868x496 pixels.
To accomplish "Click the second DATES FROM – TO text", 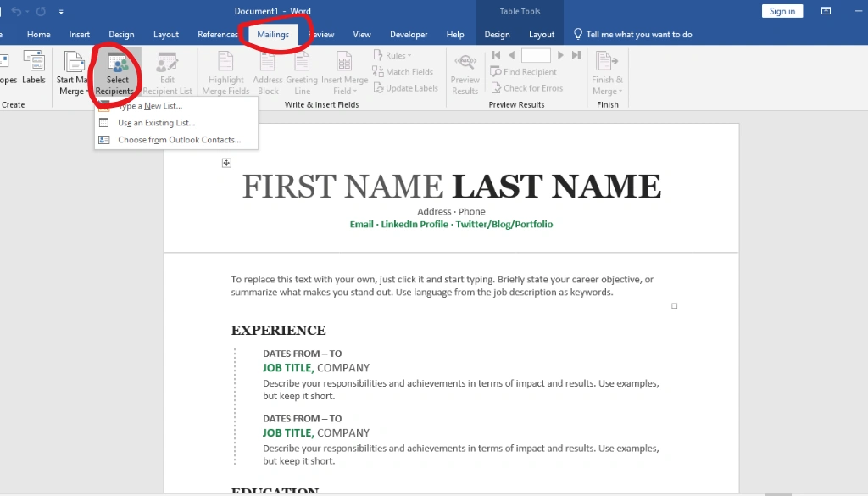I will coord(303,419).
